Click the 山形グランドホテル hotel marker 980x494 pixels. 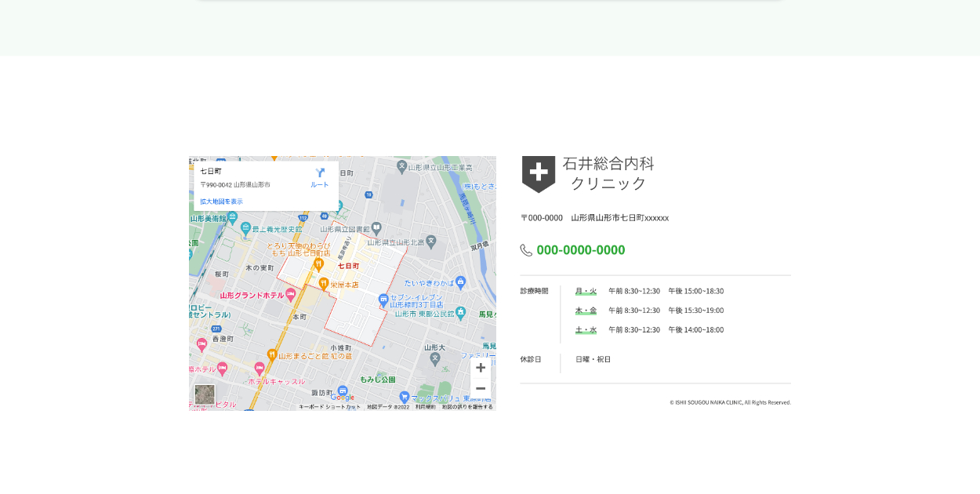(291, 295)
